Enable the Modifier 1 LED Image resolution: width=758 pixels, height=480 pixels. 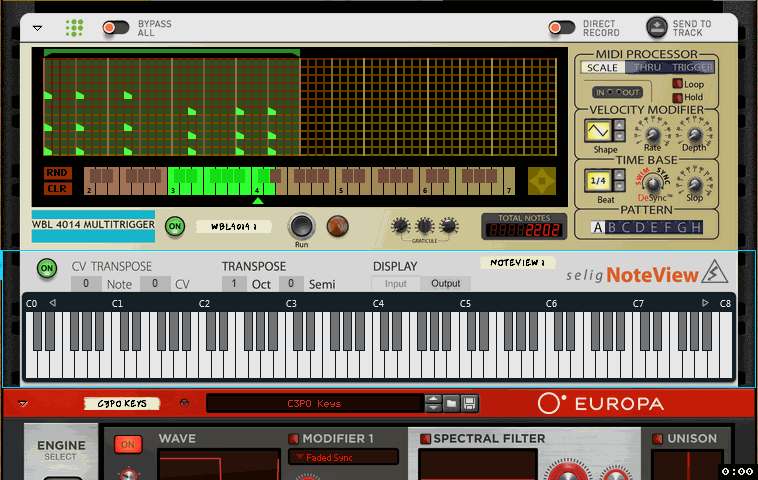[x=293, y=438]
